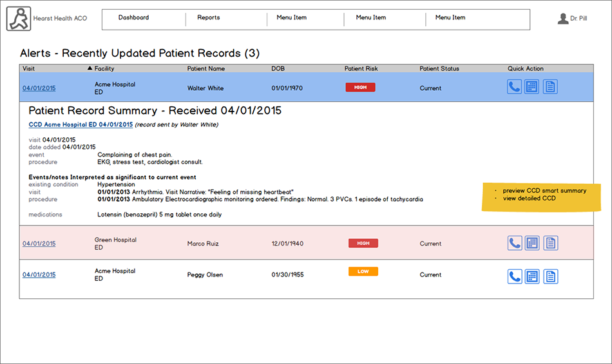Click the HIGH risk badge for Walter White
Image resolution: width=612 pixels, height=364 pixels.
click(360, 87)
